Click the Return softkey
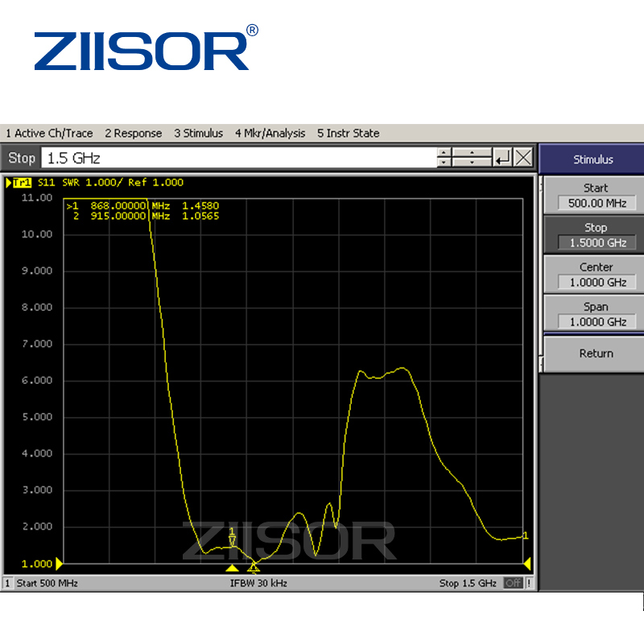 pos(596,353)
